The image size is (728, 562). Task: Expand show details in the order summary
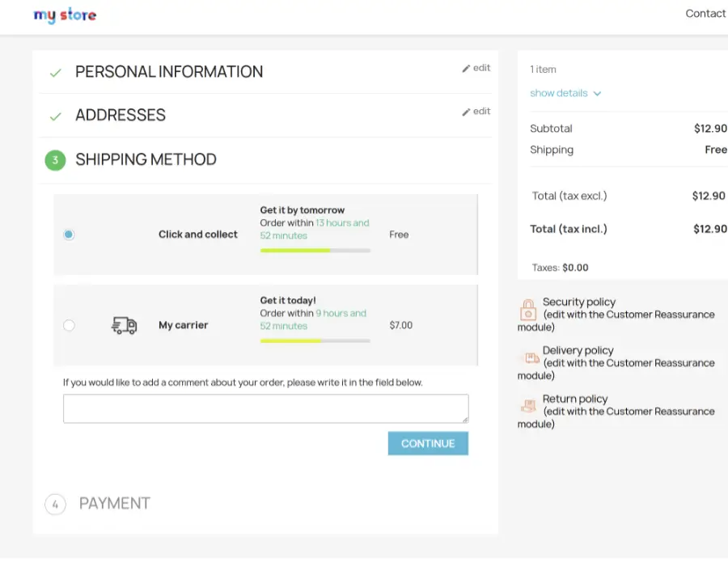tap(558, 93)
